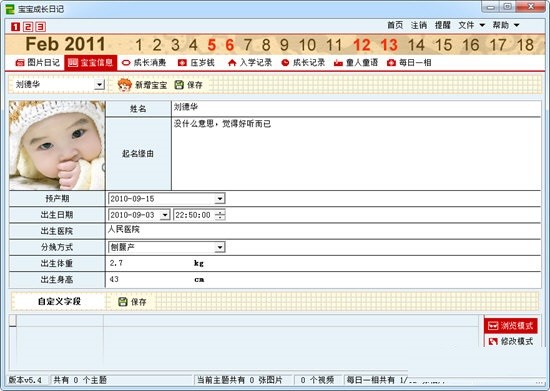Open the 童人童语 tab
The image size is (550, 391).
[356, 63]
